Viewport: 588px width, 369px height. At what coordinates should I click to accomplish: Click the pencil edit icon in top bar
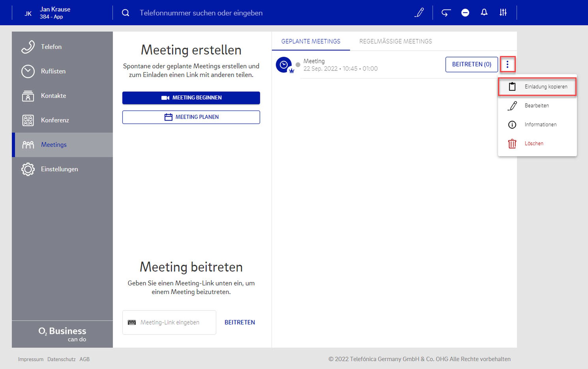[419, 13]
